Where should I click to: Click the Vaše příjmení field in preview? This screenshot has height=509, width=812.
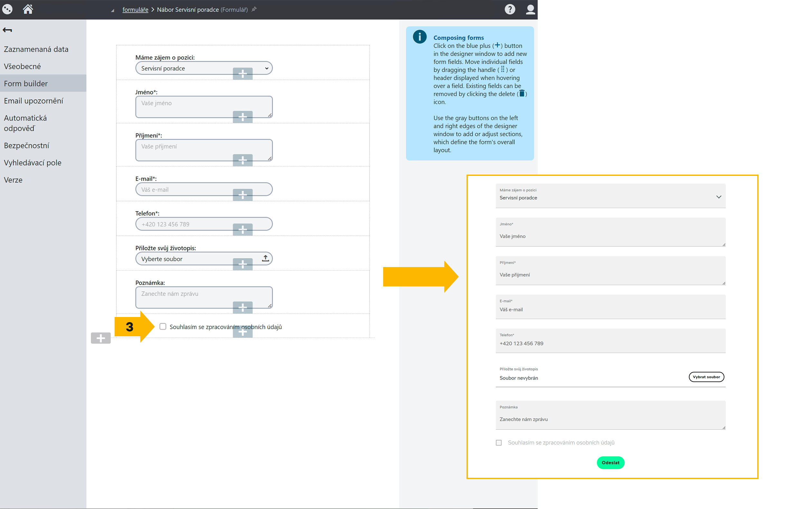point(610,270)
